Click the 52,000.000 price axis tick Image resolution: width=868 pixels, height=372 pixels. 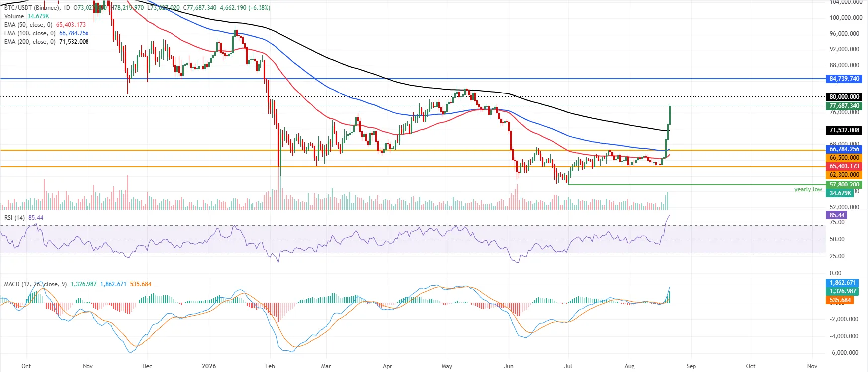[844, 207]
